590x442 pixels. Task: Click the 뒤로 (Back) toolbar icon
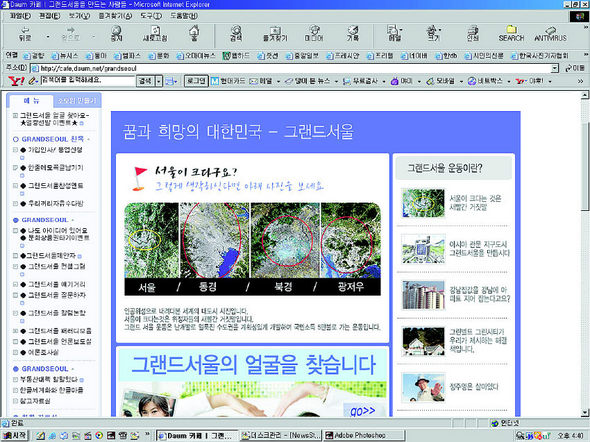click(26, 34)
